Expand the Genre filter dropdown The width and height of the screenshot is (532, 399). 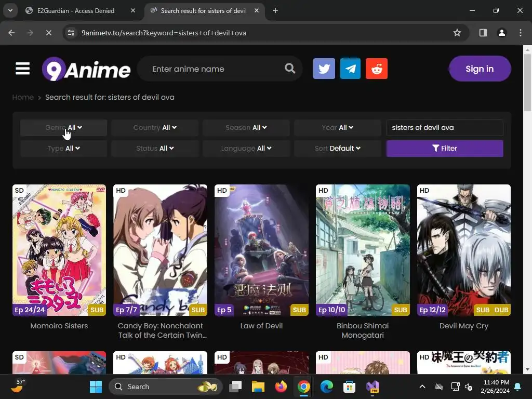pyautogui.click(x=63, y=128)
